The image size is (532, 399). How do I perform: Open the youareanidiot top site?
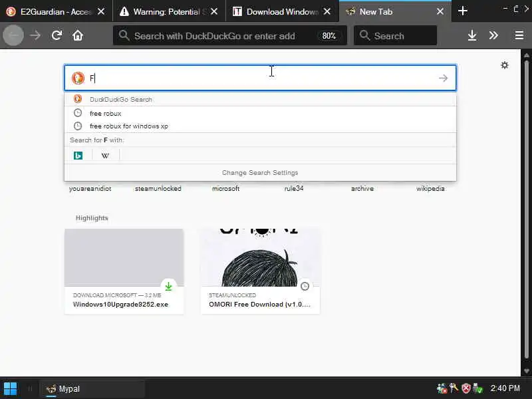pyautogui.click(x=90, y=189)
